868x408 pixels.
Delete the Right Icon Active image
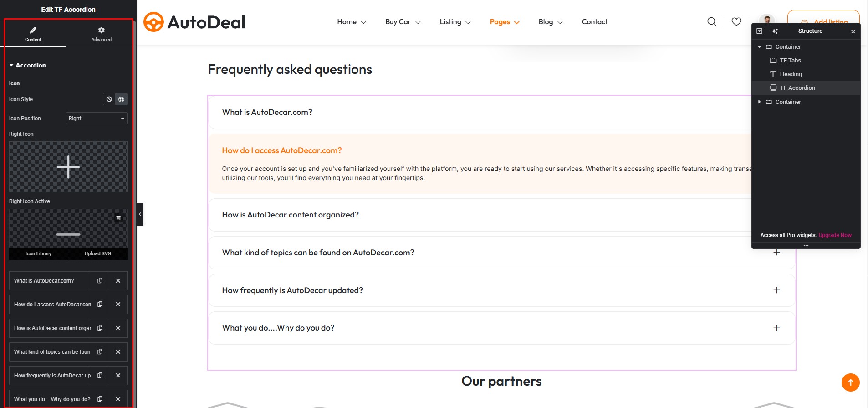(118, 218)
